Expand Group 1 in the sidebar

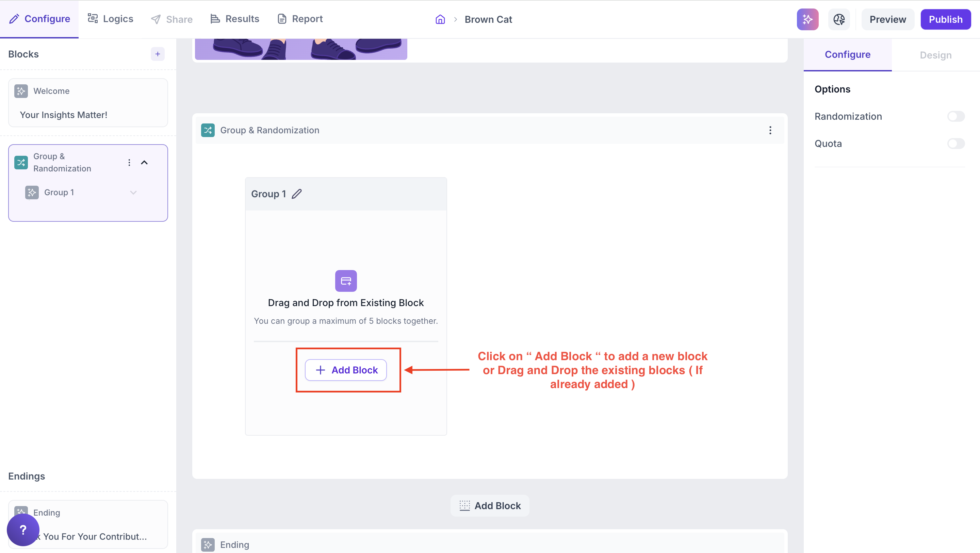[133, 192]
